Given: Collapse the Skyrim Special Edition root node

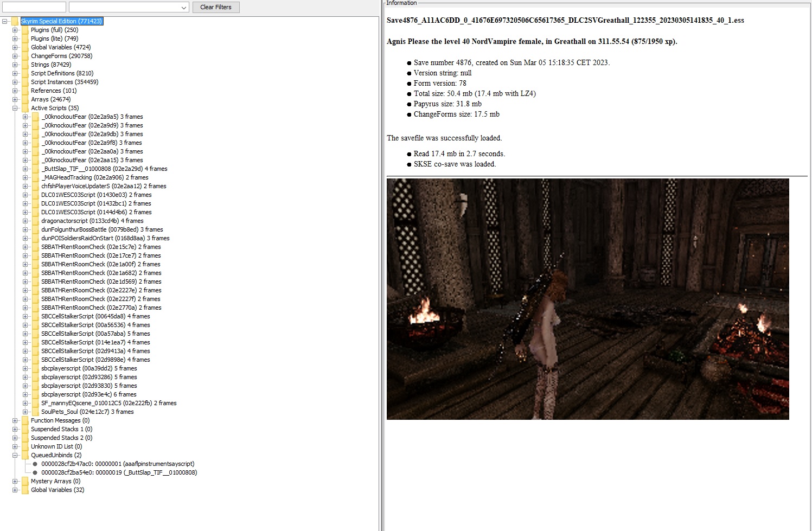Looking at the screenshot, I should pos(5,21).
